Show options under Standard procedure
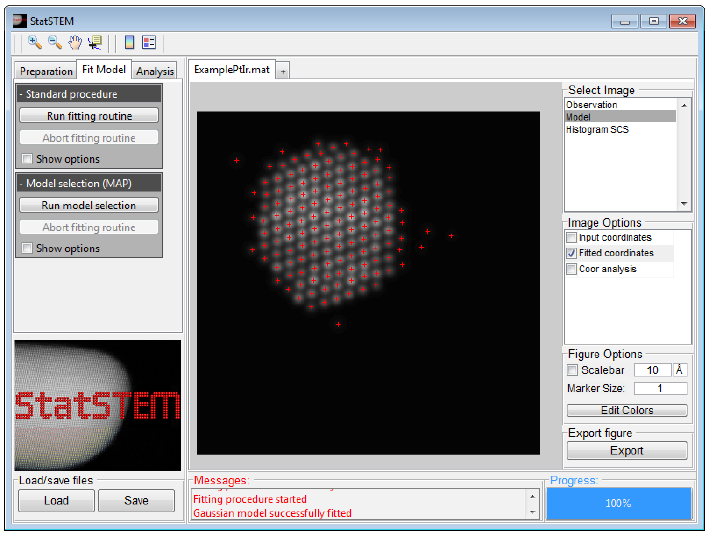The image size is (709, 533). [x=27, y=159]
